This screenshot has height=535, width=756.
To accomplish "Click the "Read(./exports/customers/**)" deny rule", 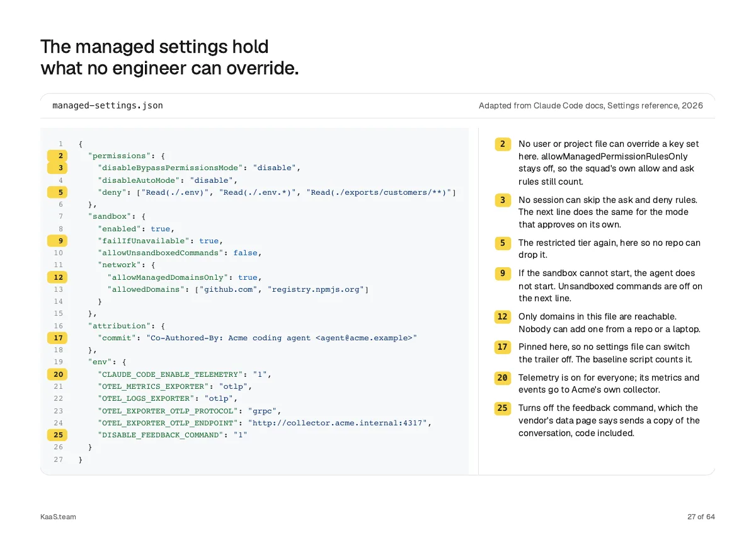I will point(379,192).
